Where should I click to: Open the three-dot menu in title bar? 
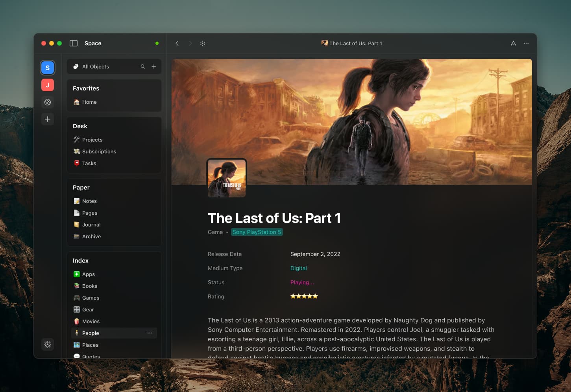pyautogui.click(x=526, y=43)
